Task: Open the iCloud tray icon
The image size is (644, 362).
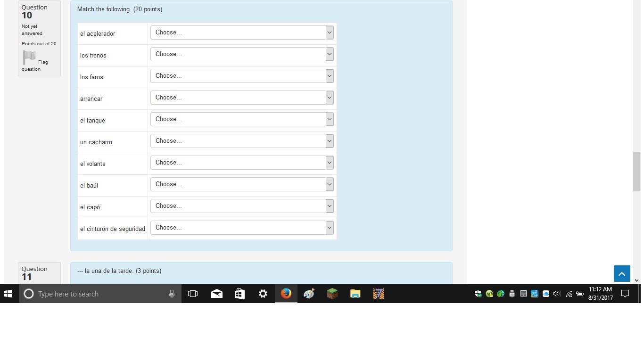Action: point(546,294)
